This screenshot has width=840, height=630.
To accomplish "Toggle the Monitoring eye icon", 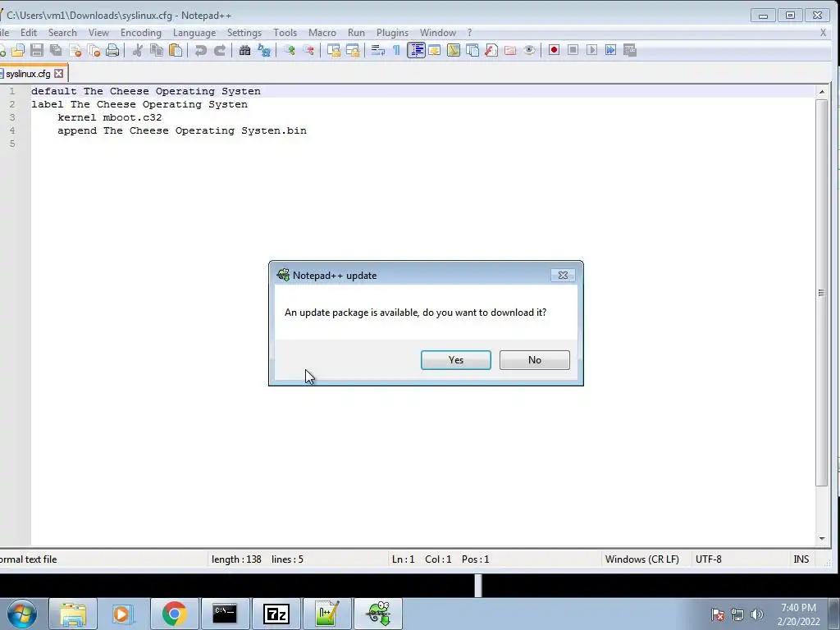I will (529, 50).
